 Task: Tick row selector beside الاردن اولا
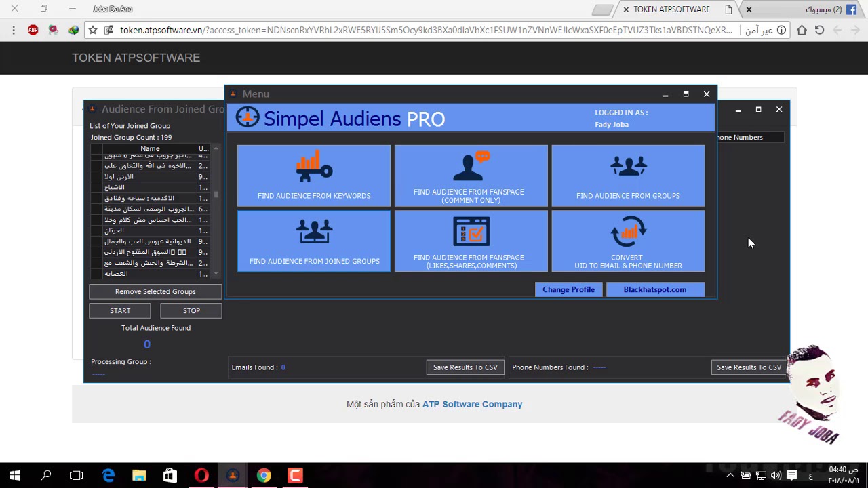click(x=97, y=176)
